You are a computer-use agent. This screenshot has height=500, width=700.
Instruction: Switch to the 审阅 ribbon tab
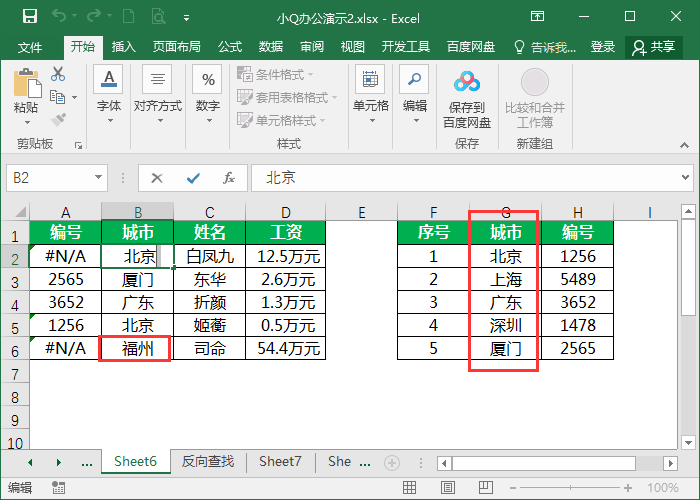312,47
